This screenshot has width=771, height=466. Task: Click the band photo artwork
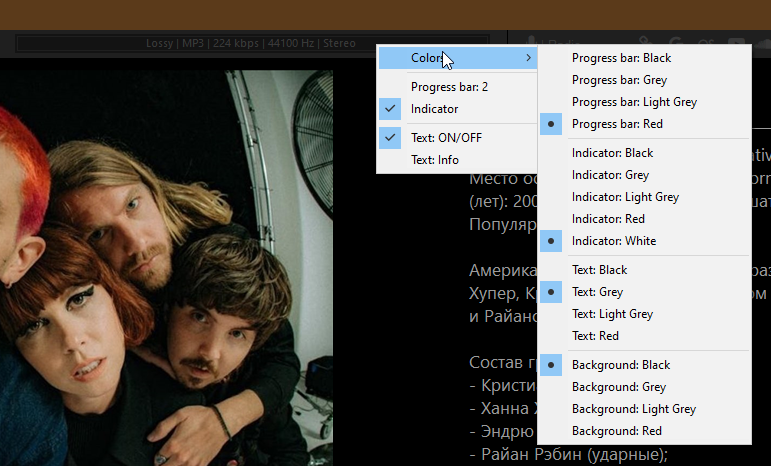click(x=166, y=260)
